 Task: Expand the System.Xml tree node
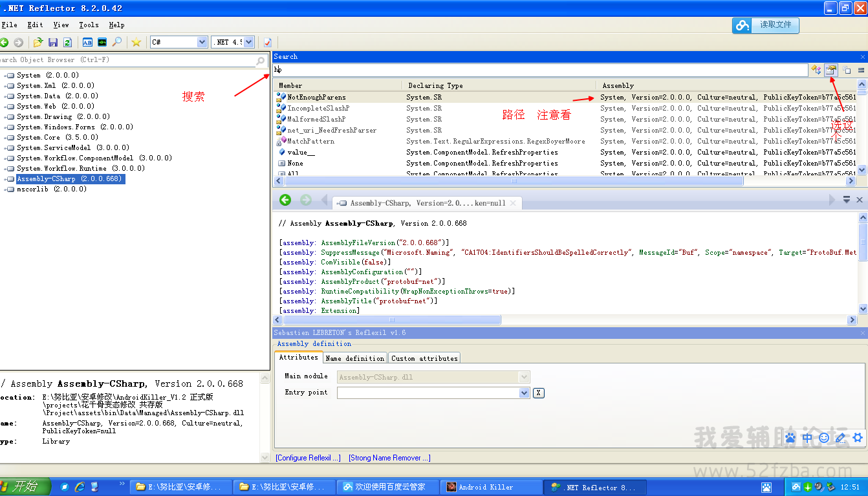5,86
